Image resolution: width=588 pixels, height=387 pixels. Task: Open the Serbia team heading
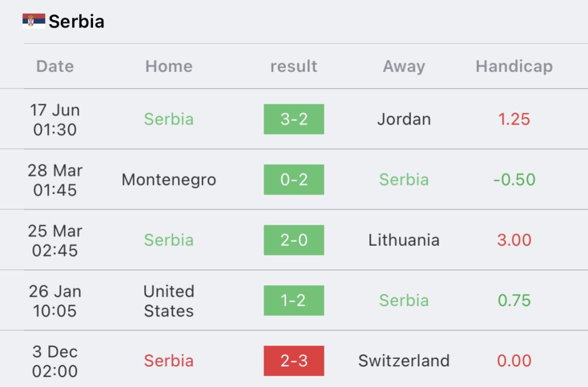tap(76, 21)
